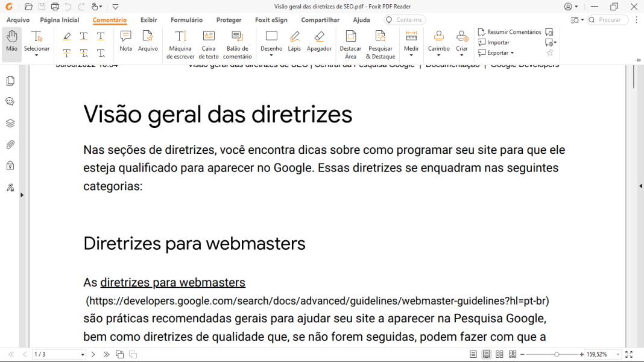This screenshot has width=644, height=362.
Task: Open the page thumbnails panel
Action: pyautogui.click(x=10, y=79)
